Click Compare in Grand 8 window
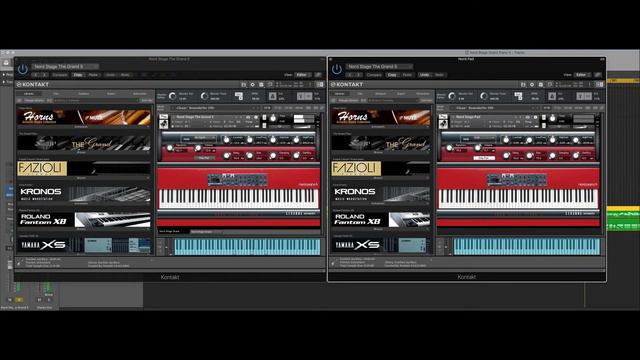The width and height of the screenshot is (640, 360). (60, 75)
